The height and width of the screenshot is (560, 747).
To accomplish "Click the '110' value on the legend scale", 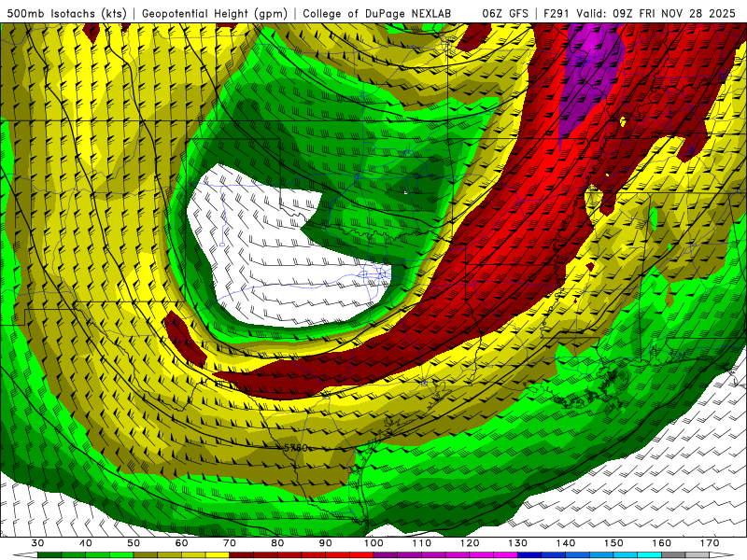I will [422, 543].
